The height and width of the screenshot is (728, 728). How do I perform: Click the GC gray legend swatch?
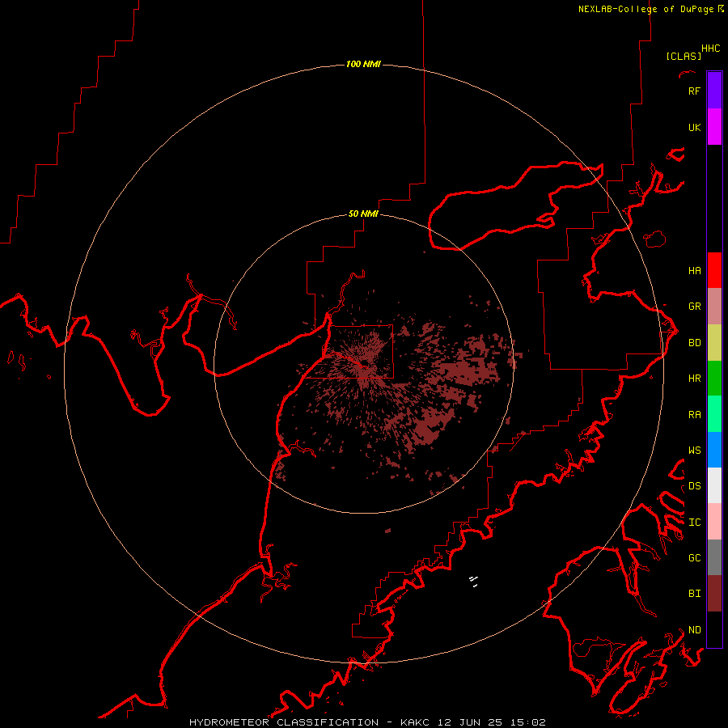pos(714,557)
